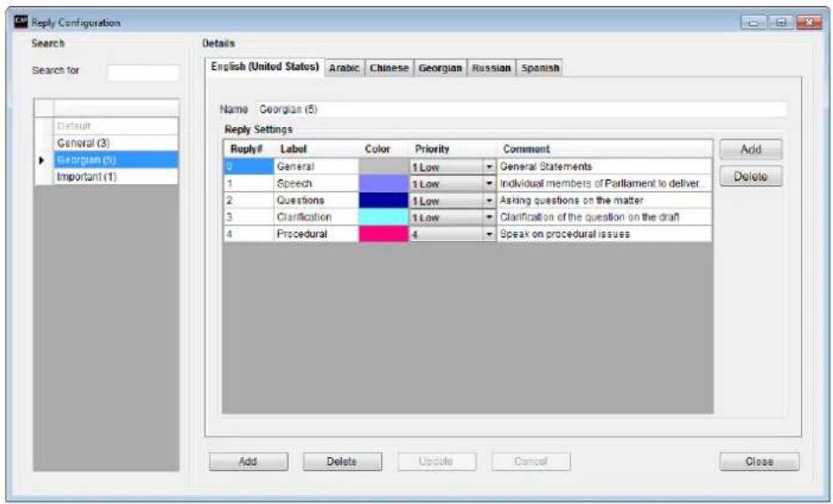This screenshot has height=504, width=833.
Task: Click the Name field containing Georgian (5)
Action: coord(521,109)
